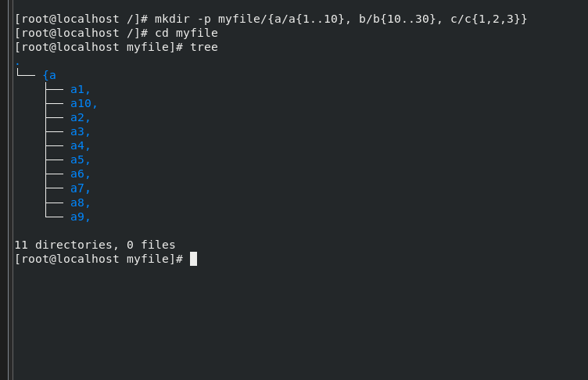
Task: Click the cd myfile command line
Action: click(x=186, y=33)
